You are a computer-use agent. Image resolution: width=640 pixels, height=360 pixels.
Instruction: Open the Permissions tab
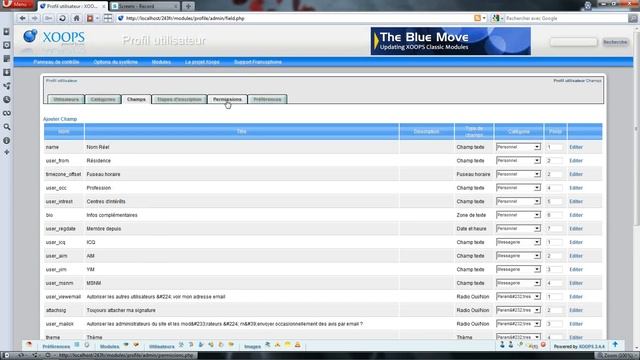click(227, 99)
